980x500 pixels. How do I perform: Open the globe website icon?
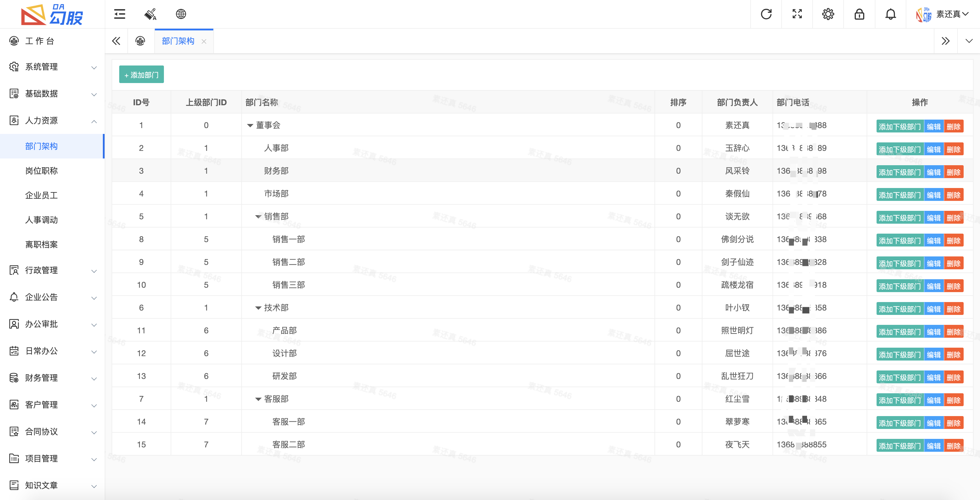click(x=181, y=14)
